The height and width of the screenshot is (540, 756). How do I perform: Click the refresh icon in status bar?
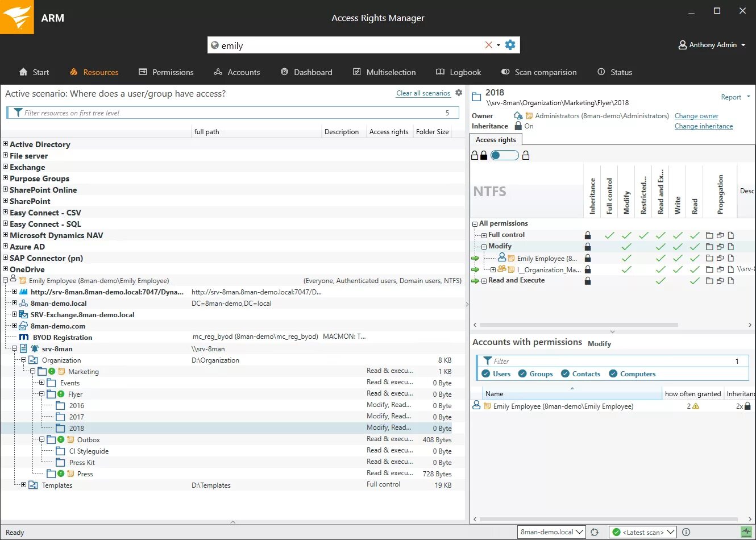(595, 532)
